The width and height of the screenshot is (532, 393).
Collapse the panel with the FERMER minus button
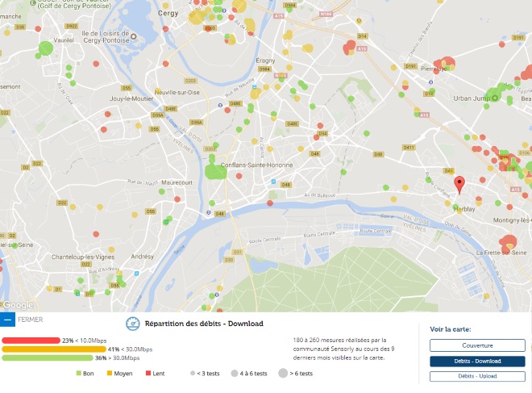coord(7,320)
